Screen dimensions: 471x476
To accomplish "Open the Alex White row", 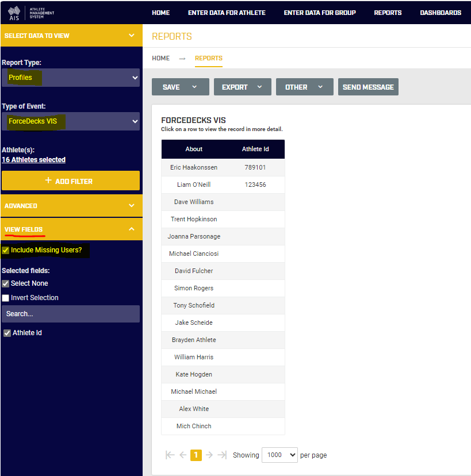I will (223, 409).
